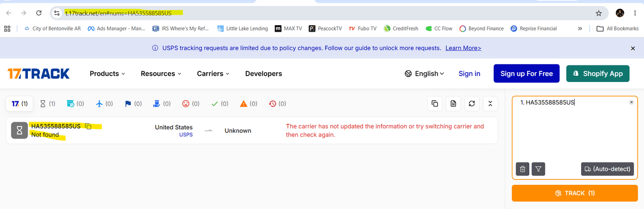Click the United States origin text

(173, 127)
